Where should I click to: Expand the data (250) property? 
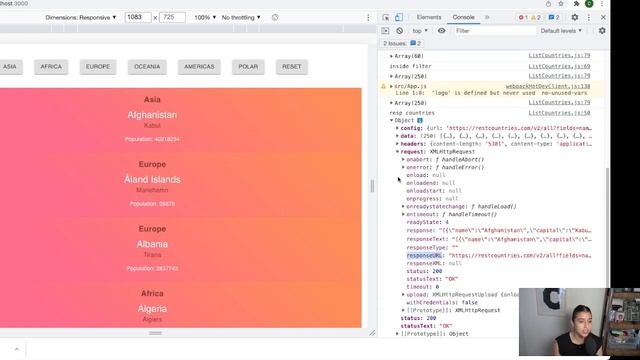[398, 136]
